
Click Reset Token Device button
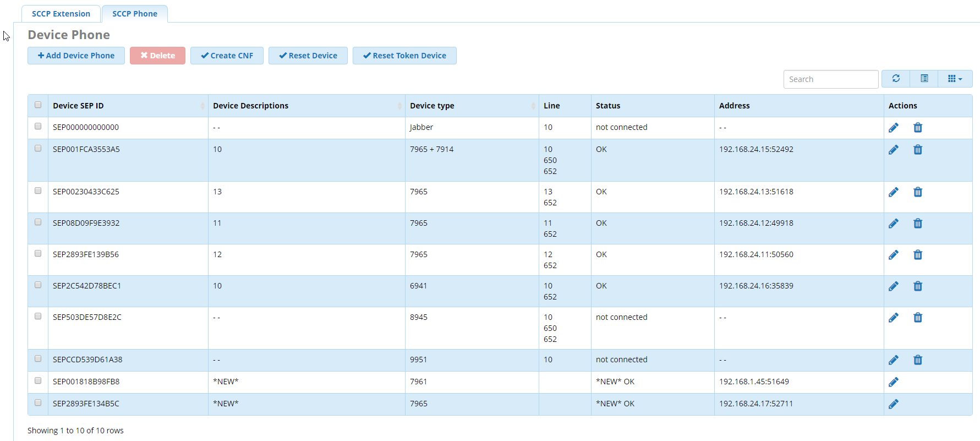tap(404, 56)
